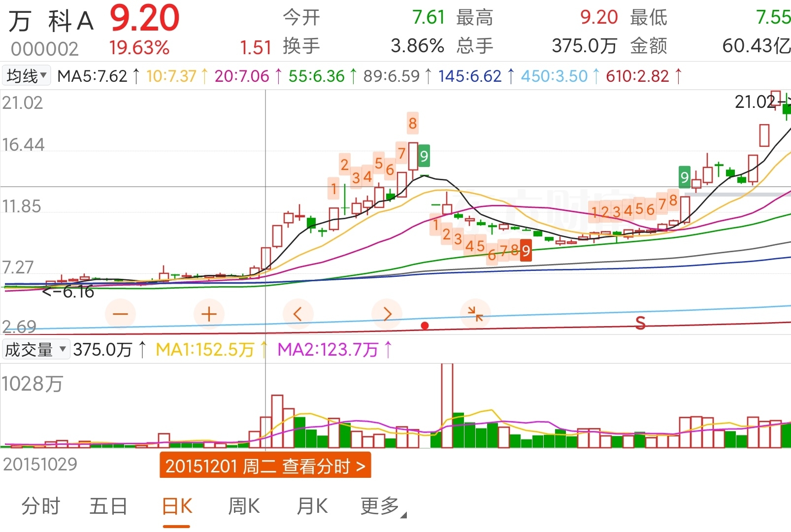Tap the 今开 value 7.61
Image resolution: width=791 pixels, height=532 pixels.
pos(428,17)
